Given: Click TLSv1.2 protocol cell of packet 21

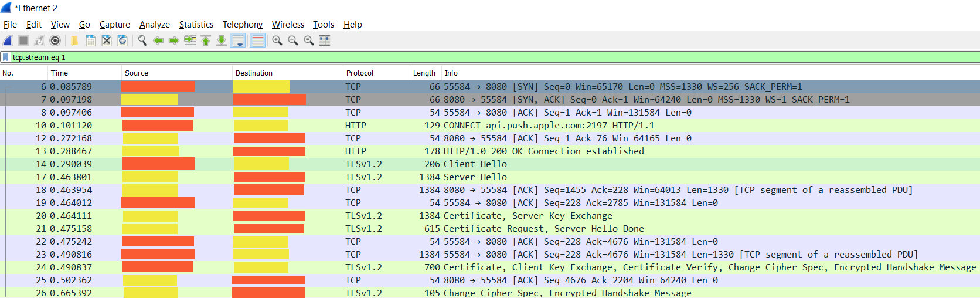Looking at the screenshot, I should [x=363, y=229].
